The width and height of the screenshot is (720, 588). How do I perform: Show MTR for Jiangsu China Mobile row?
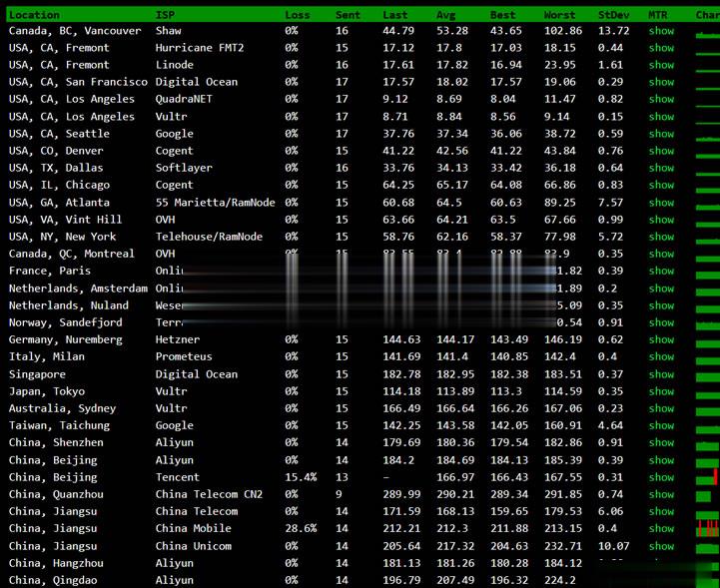coord(661,528)
